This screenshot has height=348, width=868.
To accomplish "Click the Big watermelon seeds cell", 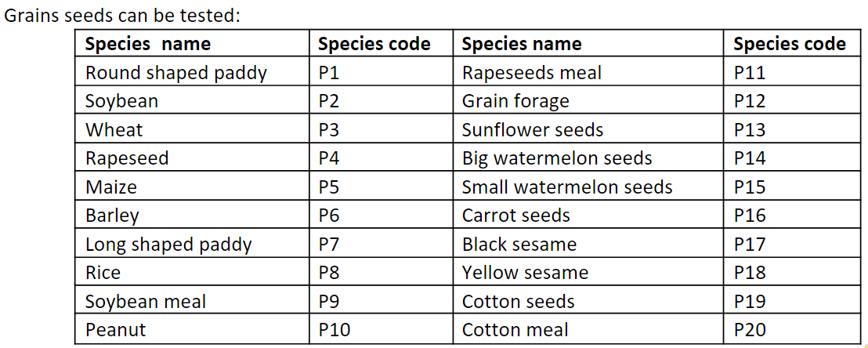I will (588, 158).
